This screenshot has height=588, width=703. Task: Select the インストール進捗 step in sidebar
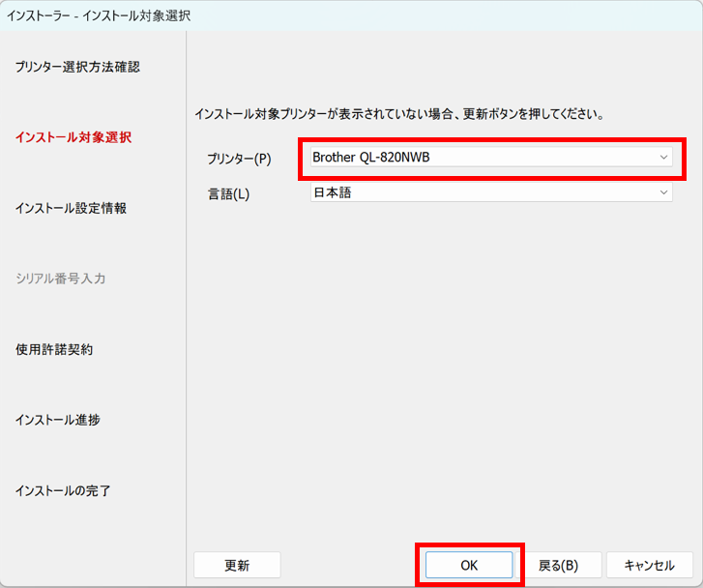[x=58, y=420]
